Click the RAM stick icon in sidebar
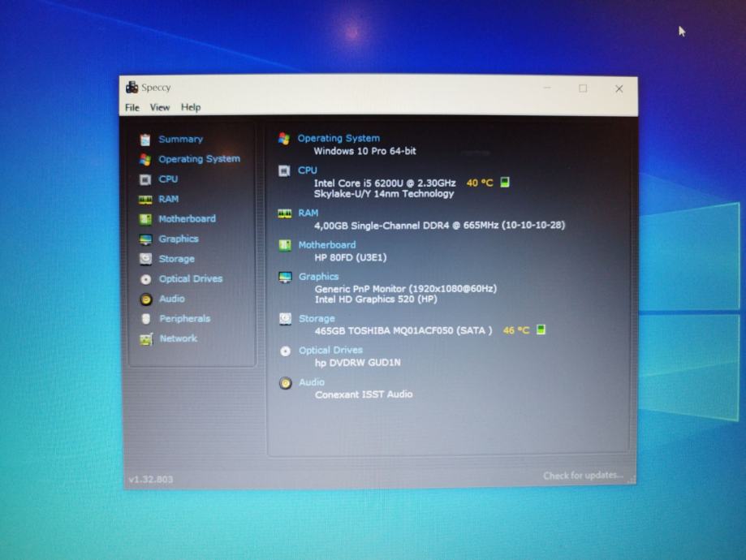This screenshot has width=746, height=560. (x=145, y=200)
